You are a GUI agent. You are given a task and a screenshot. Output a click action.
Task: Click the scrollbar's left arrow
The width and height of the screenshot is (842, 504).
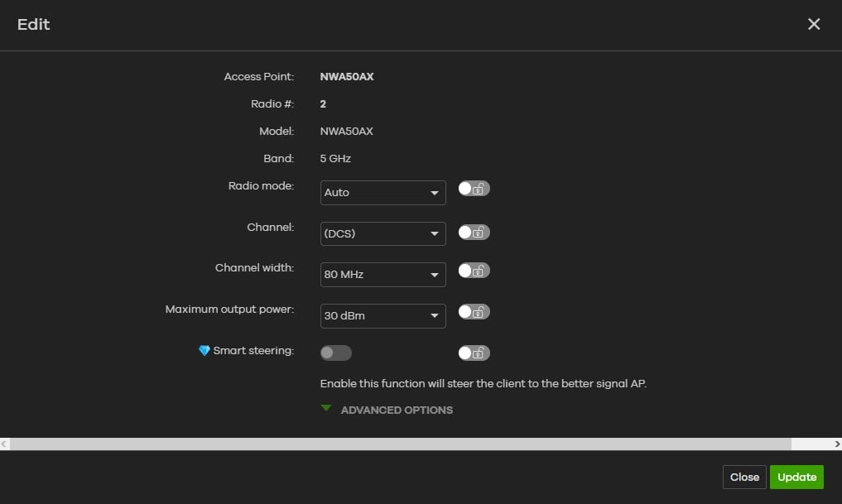4,444
